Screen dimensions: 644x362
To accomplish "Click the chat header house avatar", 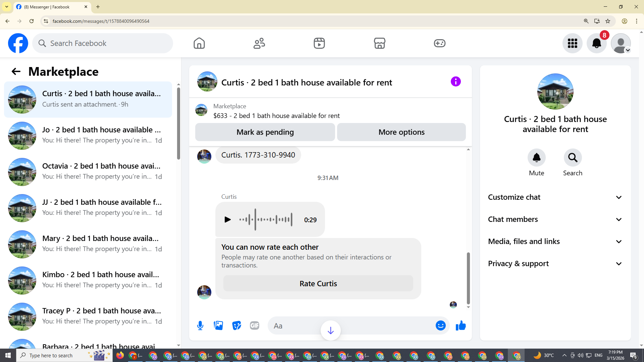I will [x=207, y=81].
